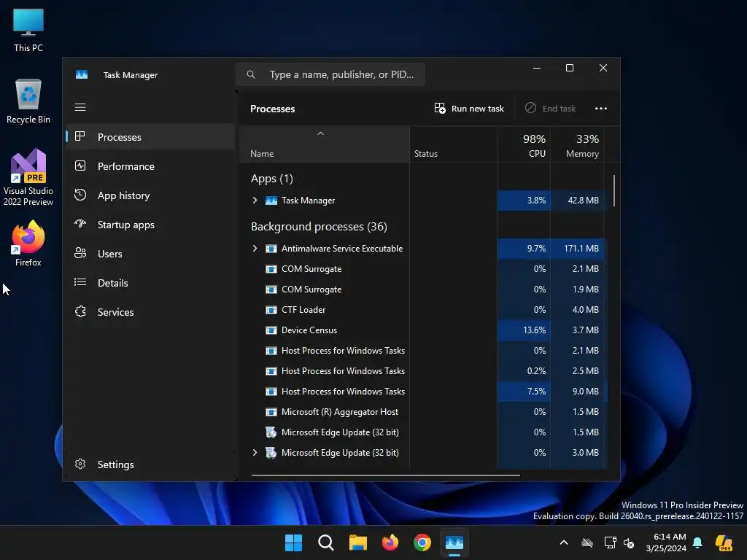Sort by the Status column header
This screenshot has width=747, height=560.
click(453, 145)
